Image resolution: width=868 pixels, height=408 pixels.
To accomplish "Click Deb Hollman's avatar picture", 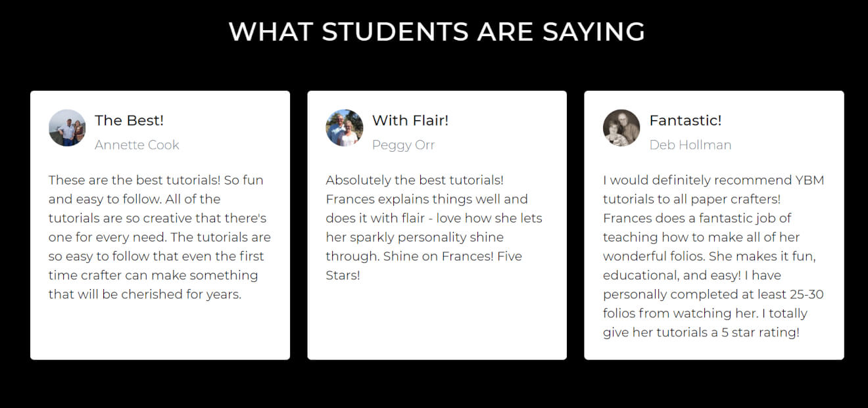I will [x=621, y=127].
